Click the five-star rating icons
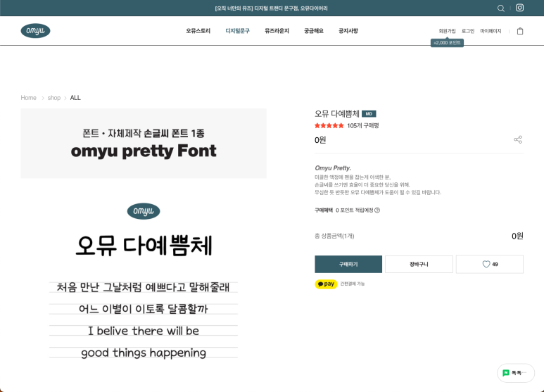Viewport: 544px width, 392px height. (x=329, y=125)
